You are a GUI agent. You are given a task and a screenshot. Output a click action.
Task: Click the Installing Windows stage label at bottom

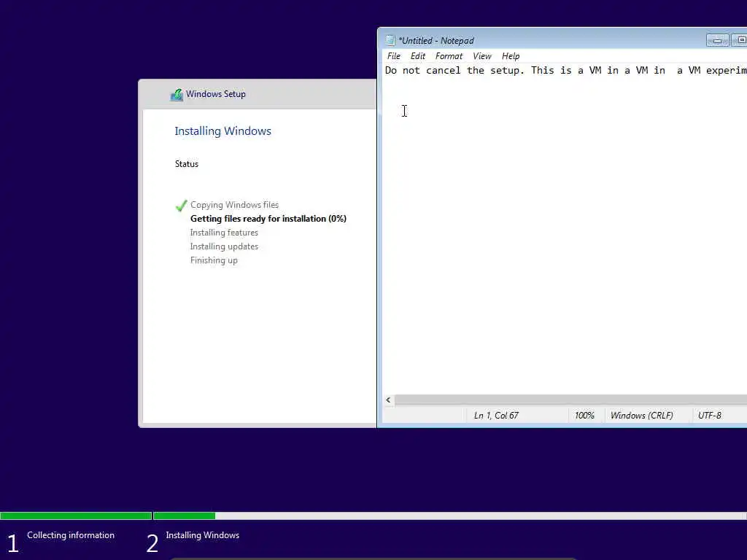[x=203, y=535]
